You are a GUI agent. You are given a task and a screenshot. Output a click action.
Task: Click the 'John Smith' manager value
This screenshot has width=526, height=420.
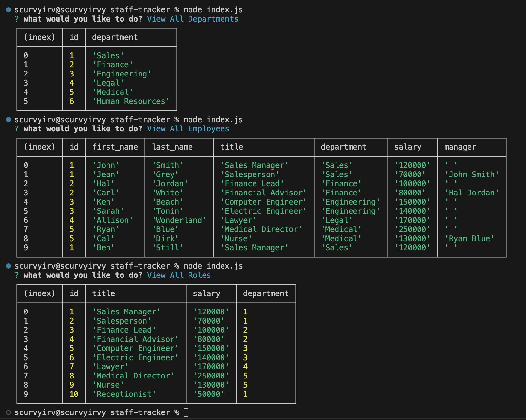[472, 175]
